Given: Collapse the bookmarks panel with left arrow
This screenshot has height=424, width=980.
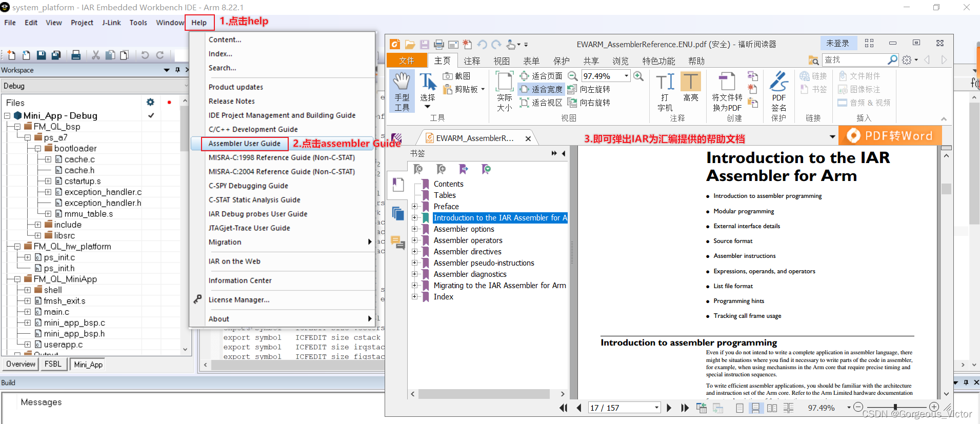Looking at the screenshot, I should pos(564,153).
